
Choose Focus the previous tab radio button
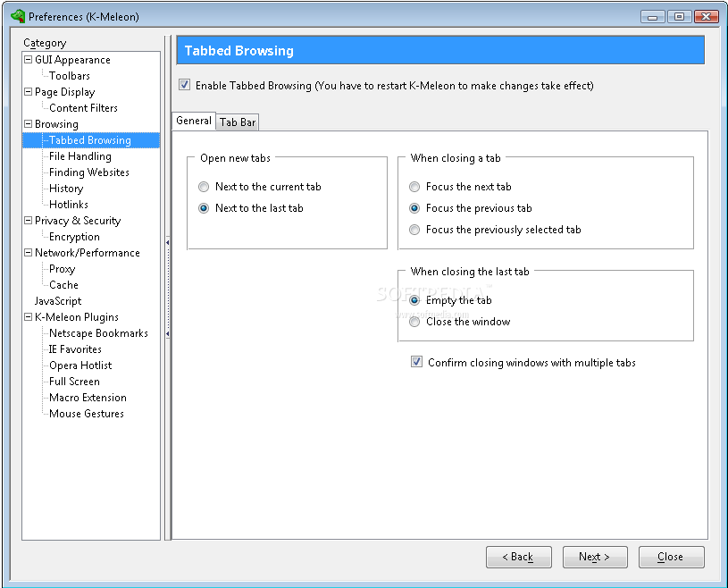coord(414,208)
